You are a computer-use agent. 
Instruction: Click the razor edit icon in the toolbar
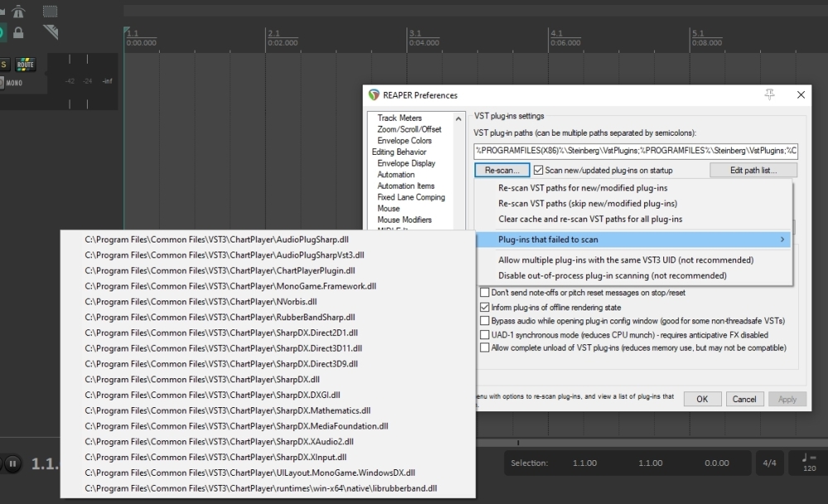(49, 31)
